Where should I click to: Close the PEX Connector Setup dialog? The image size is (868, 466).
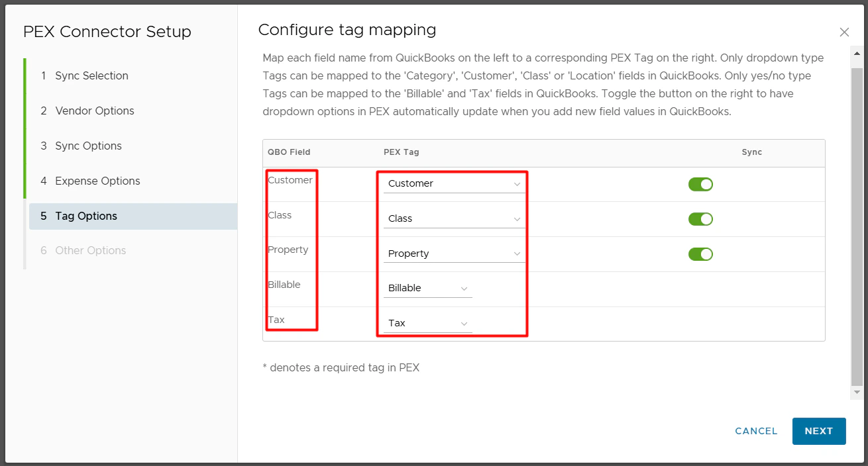coord(844,32)
